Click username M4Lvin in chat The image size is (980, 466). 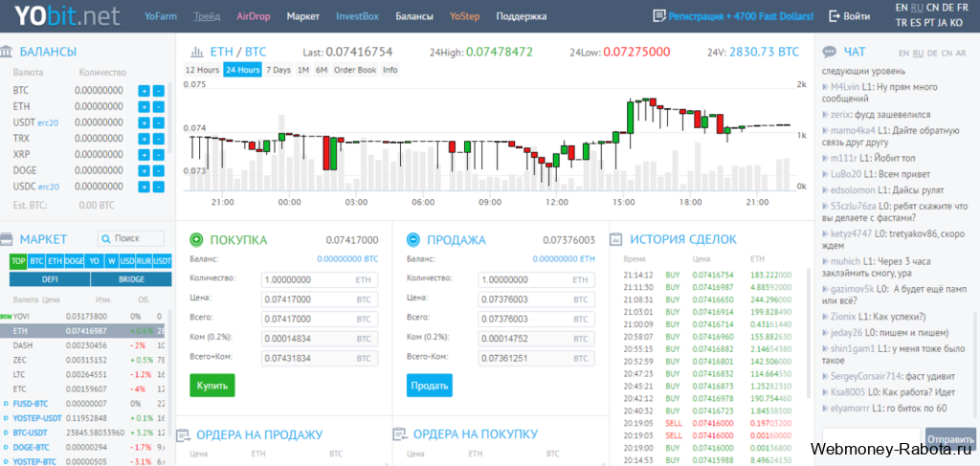(x=845, y=87)
